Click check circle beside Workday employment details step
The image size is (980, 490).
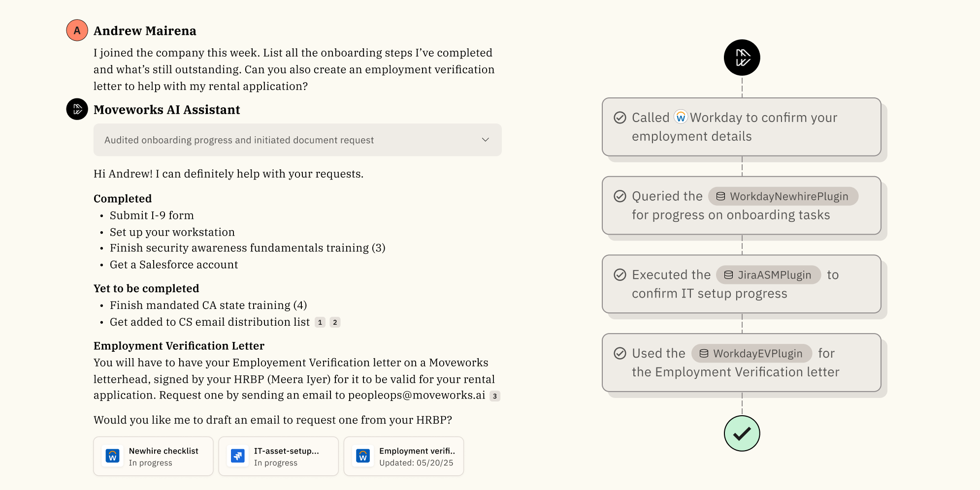coord(620,118)
